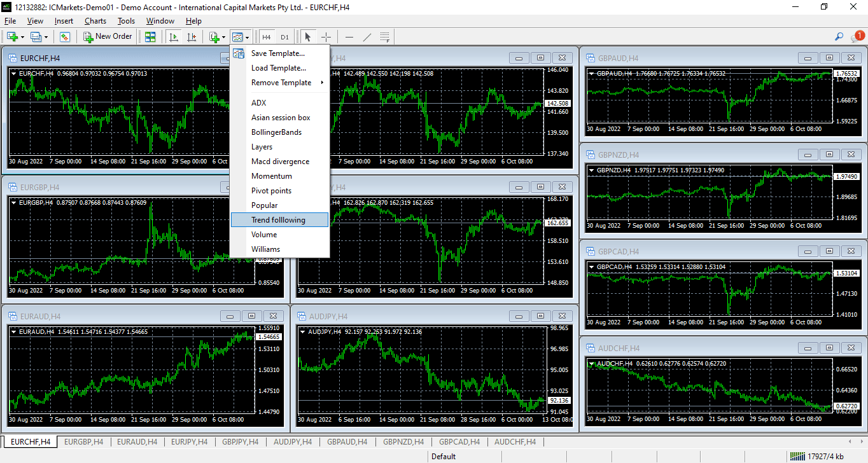
Task: Click Save Template... option
Action: (277, 53)
